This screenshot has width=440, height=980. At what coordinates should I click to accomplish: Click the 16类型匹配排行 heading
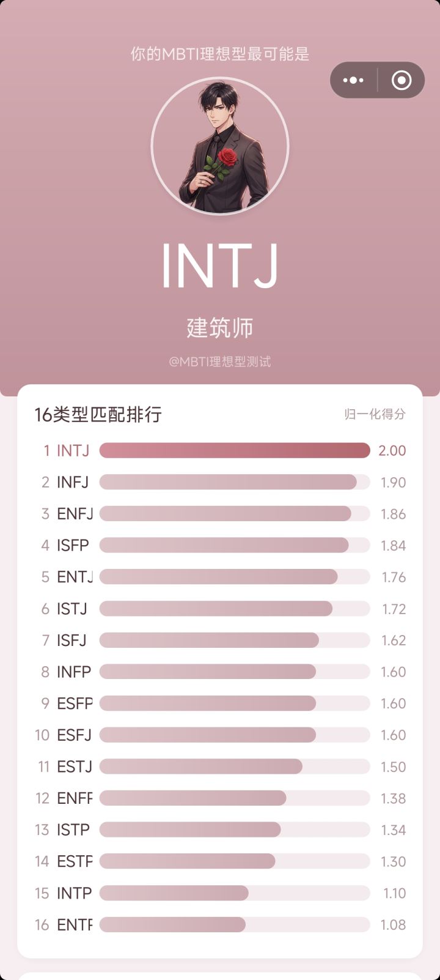point(98,415)
